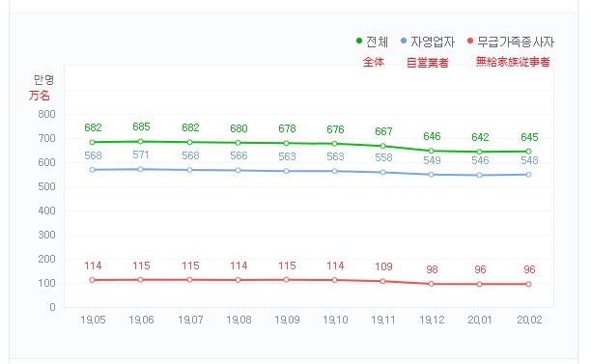Click the red data point for 19.11
Screen dimensions: 591x364
coord(383,281)
